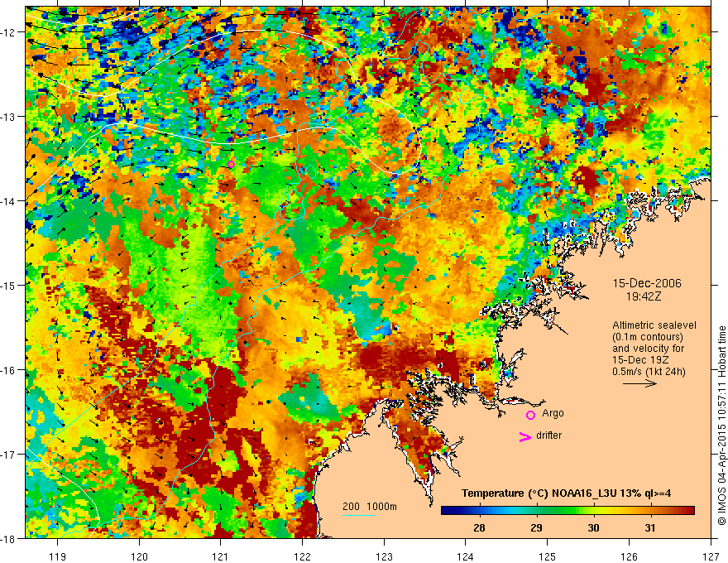Click the 125 longitude axis label
This screenshot has height=563, width=728.
(x=547, y=556)
